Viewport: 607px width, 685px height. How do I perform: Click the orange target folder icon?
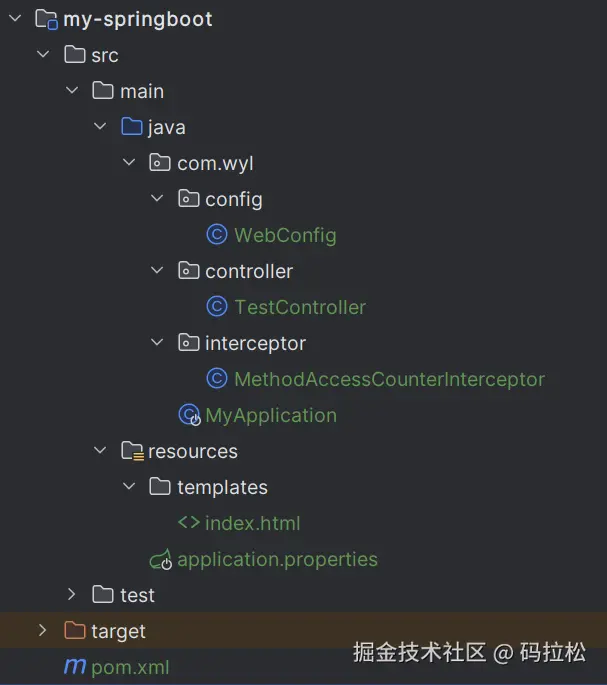(x=74, y=631)
